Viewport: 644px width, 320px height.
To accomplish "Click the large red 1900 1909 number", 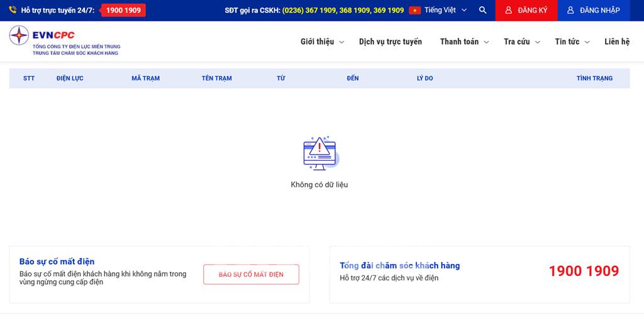I will [584, 271].
